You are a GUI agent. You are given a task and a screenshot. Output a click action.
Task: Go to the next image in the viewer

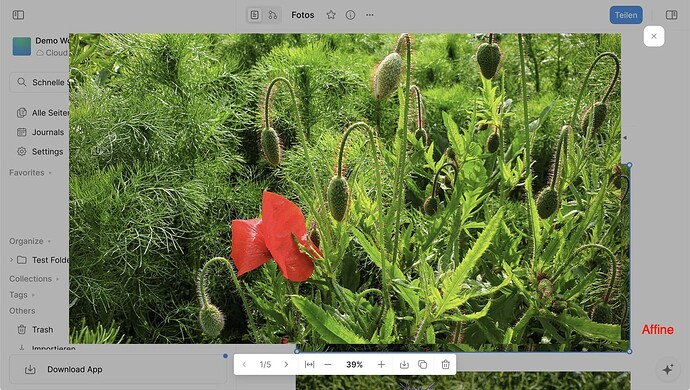(286, 364)
